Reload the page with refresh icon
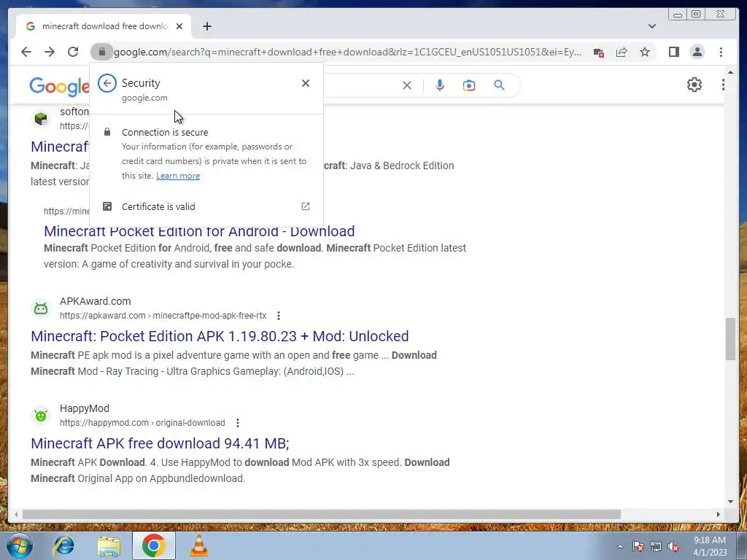Image resolution: width=747 pixels, height=560 pixels. (x=73, y=52)
